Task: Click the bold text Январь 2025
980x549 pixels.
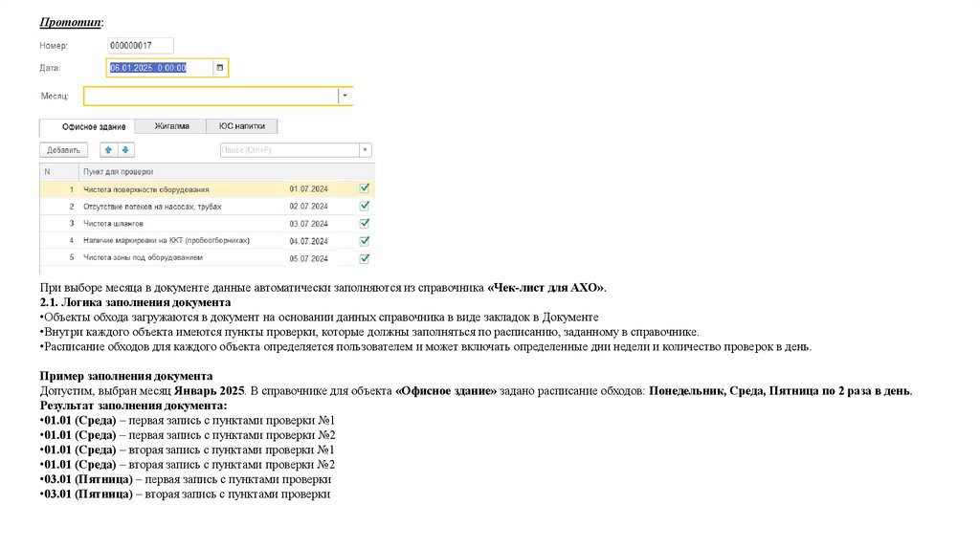Action: tap(209, 391)
